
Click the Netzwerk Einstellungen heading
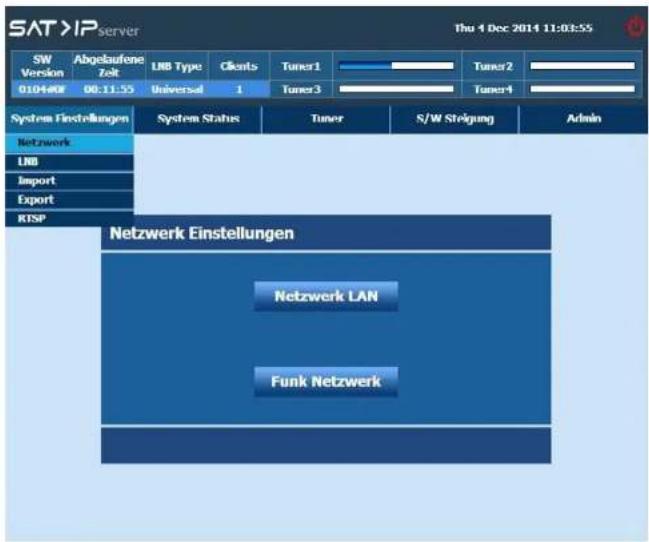click(x=202, y=233)
